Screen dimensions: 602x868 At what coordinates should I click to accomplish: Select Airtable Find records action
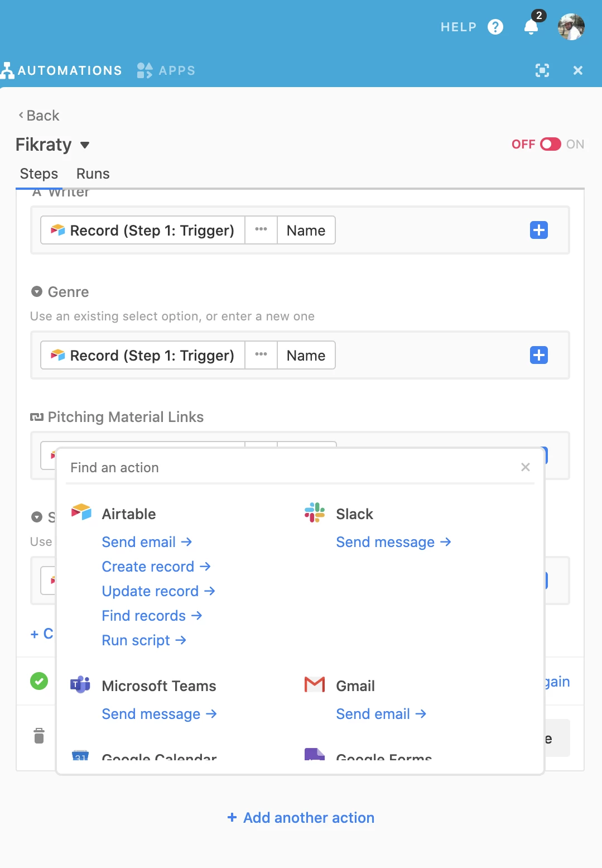tap(152, 616)
